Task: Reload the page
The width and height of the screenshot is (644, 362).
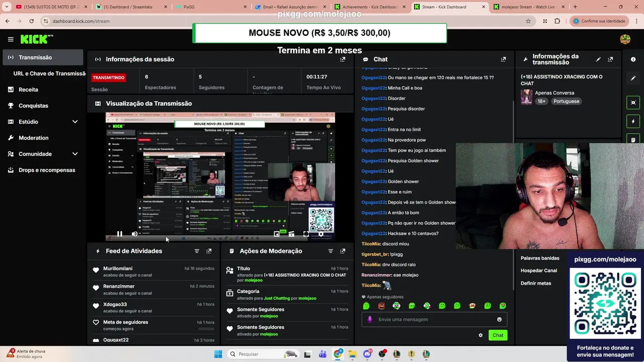Action: click(31, 21)
